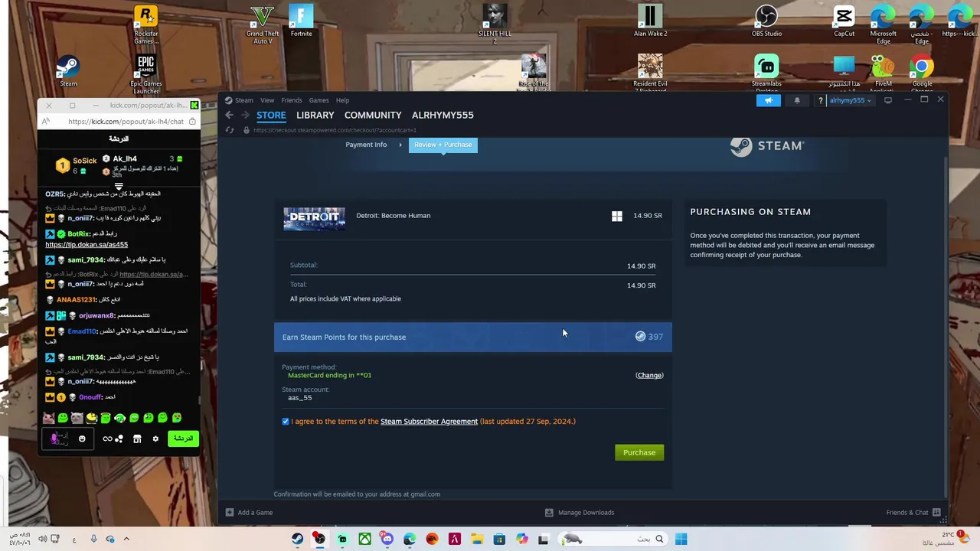Click the Steam help question mark
Image resolution: width=980 pixels, height=551 pixels.
[x=820, y=100]
